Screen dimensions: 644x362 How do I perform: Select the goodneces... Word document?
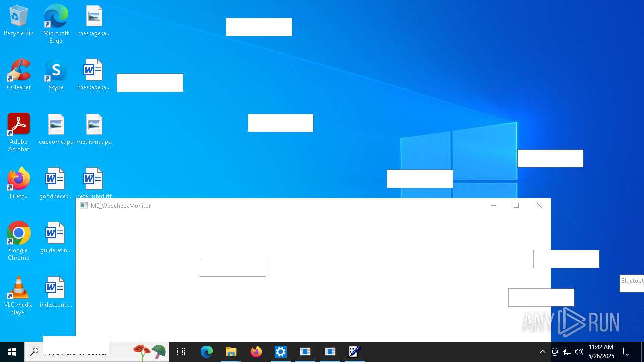point(56,184)
